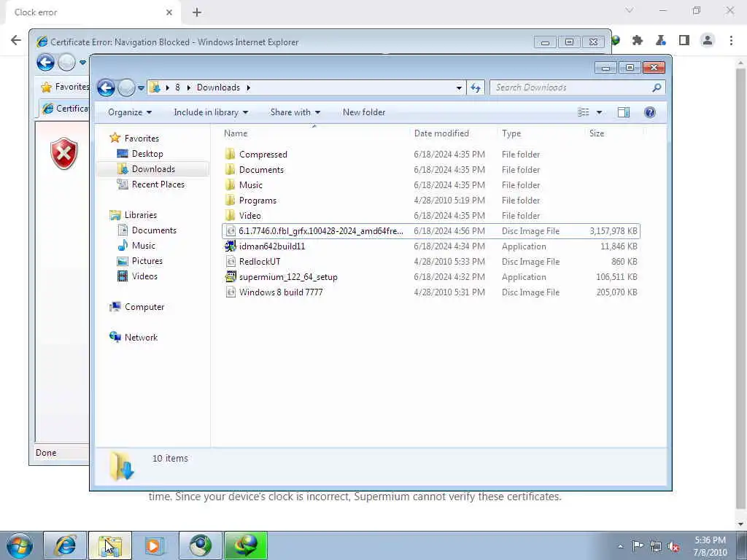Image resolution: width=747 pixels, height=560 pixels.
Task: Click the Explorer forward arrow button
Action: (126, 87)
